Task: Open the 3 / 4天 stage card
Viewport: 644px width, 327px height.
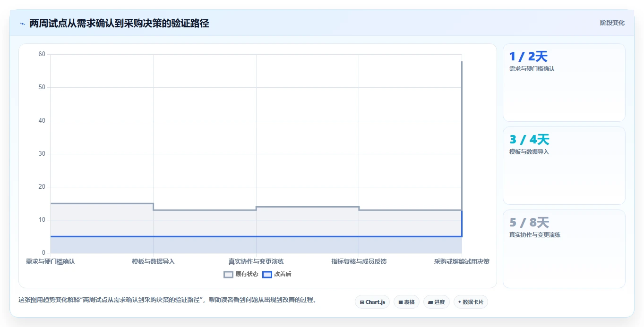Action: (564, 166)
